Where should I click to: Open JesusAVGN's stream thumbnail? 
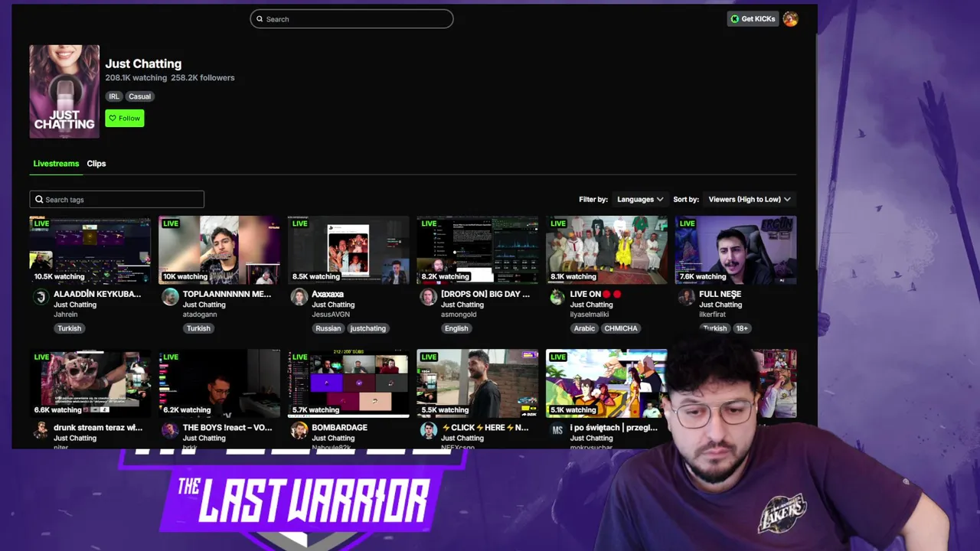pos(348,250)
